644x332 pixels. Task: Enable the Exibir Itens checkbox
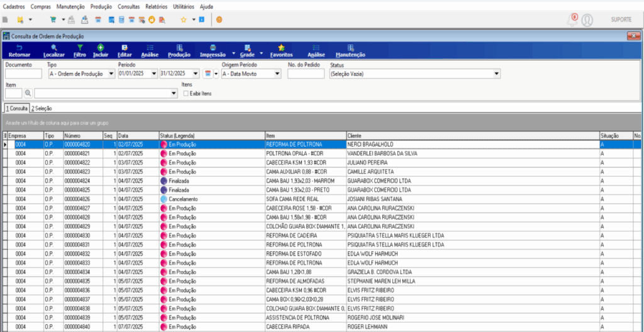click(186, 94)
